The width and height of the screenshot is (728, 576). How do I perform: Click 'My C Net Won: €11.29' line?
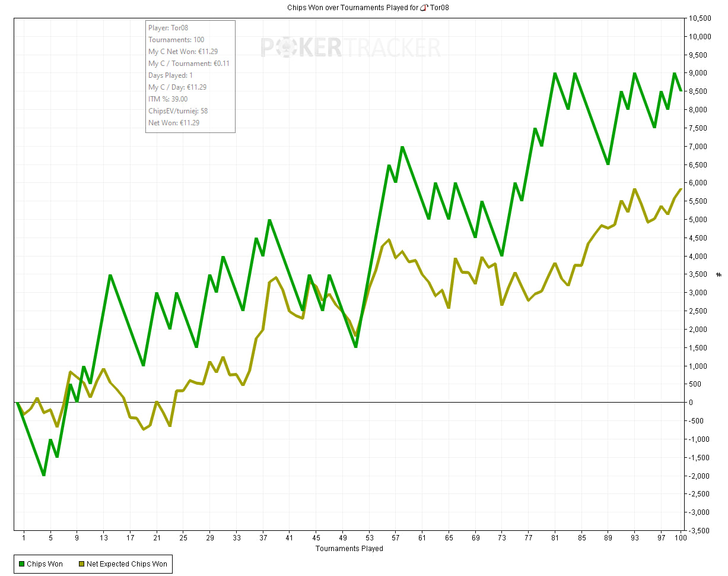click(x=183, y=51)
